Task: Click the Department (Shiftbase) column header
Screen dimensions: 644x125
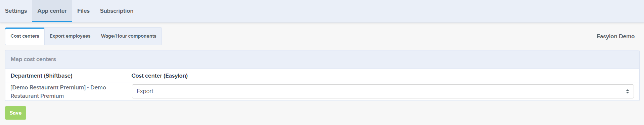Action: 41,76
